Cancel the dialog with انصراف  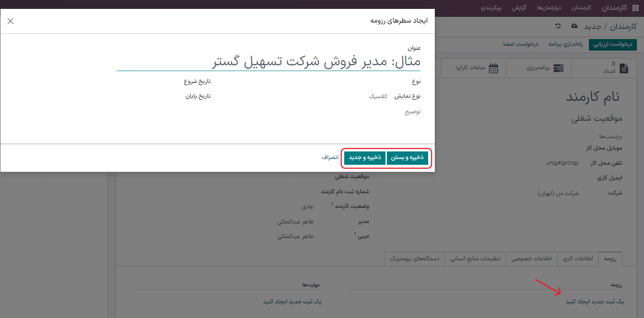(x=330, y=157)
